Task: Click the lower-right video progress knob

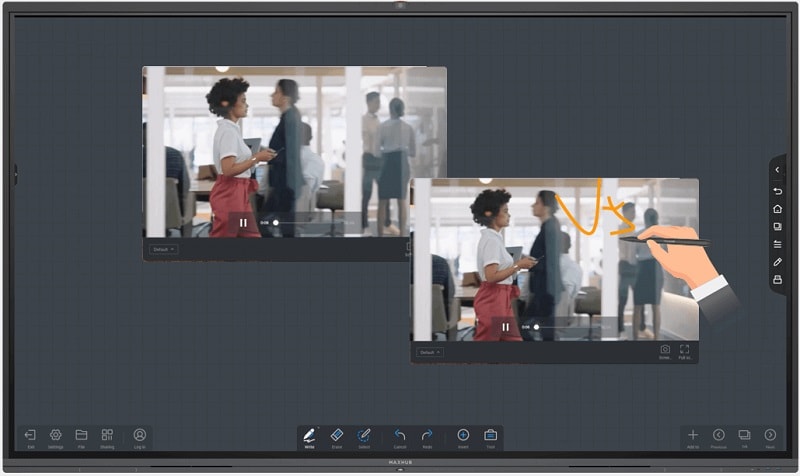Action: (x=536, y=327)
